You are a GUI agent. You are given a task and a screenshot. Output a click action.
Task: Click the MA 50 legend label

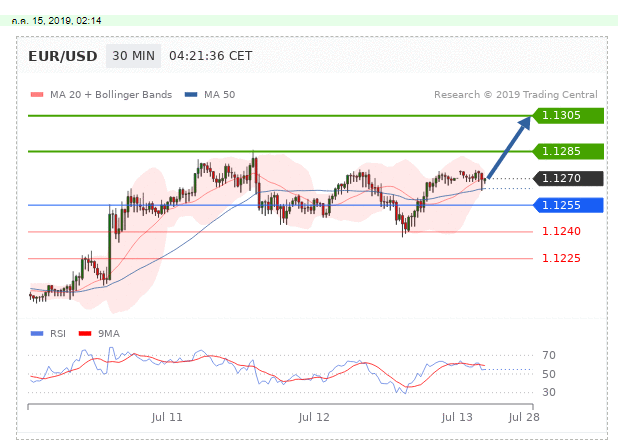coord(220,95)
